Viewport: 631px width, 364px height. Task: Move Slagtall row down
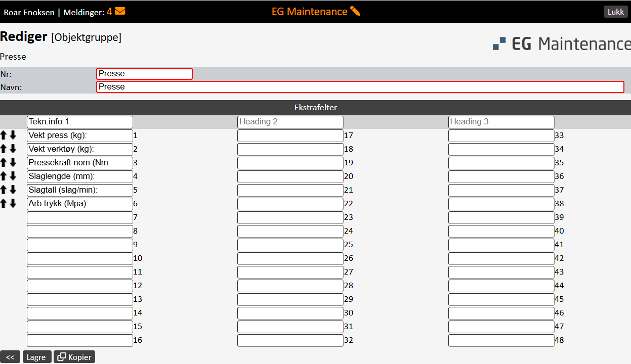(x=13, y=190)
